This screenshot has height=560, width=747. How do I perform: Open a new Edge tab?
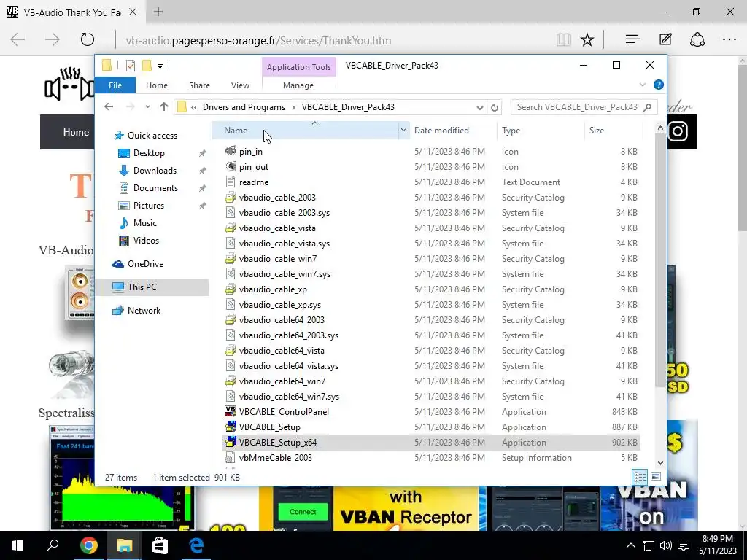pyautogui.click(x=158, y=12)
